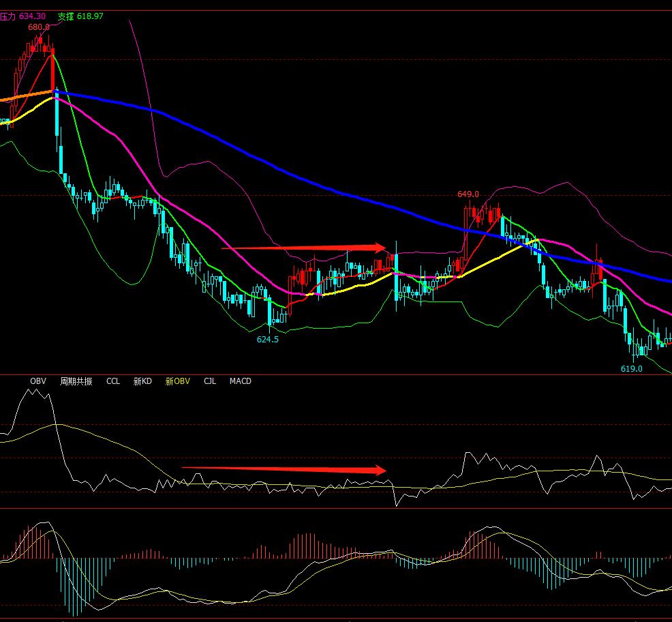Open the 周期共振 indicator tab

pyautogui.click(x=76, y=381)
